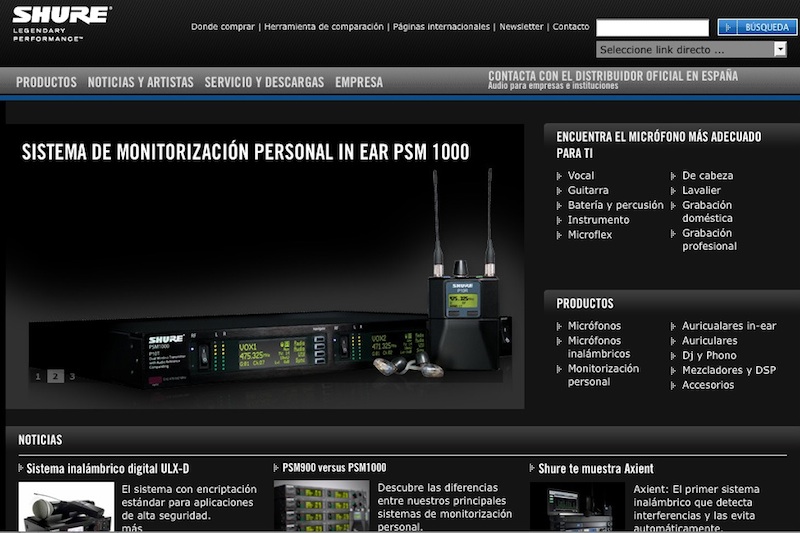
Task: Click the NOTICIAS section heading
Action: [40, 440]
